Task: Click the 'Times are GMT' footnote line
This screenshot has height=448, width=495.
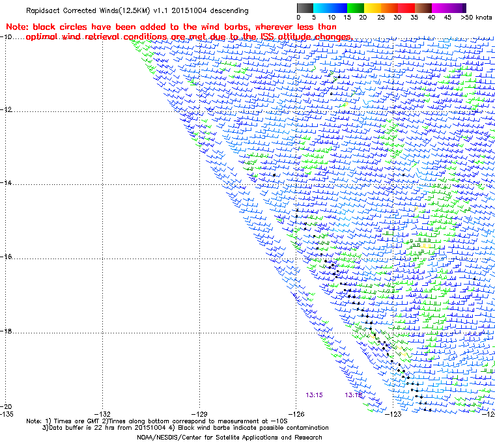Action: [x=157, y=421]
